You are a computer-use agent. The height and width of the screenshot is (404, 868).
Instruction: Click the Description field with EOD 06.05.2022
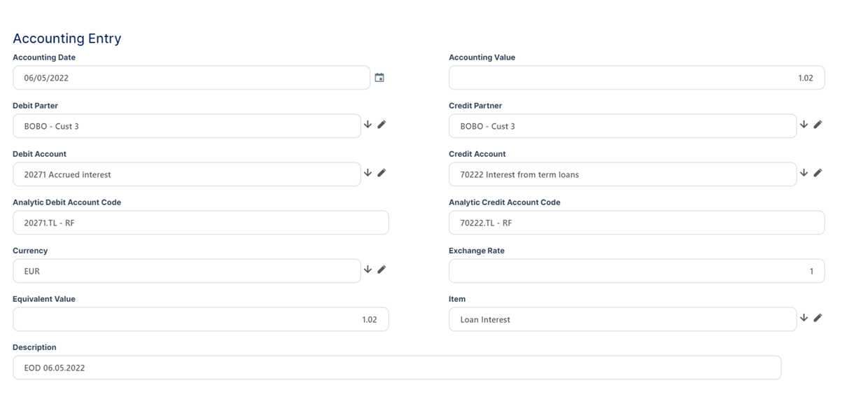coord(396,368)
